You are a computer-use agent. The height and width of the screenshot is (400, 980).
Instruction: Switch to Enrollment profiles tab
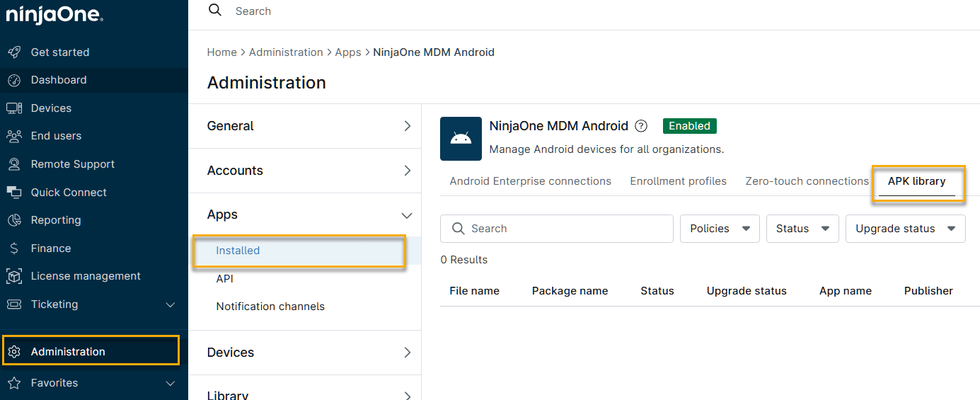[x=679, y=181]
